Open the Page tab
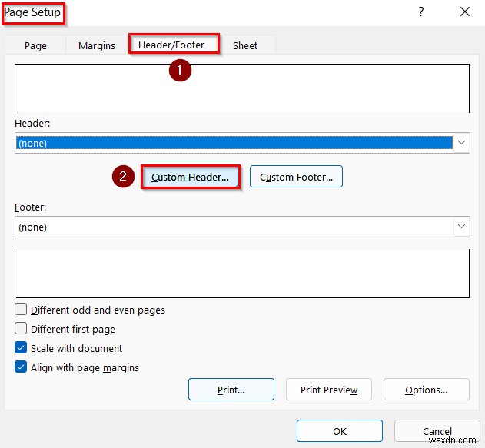 point(35,45)
